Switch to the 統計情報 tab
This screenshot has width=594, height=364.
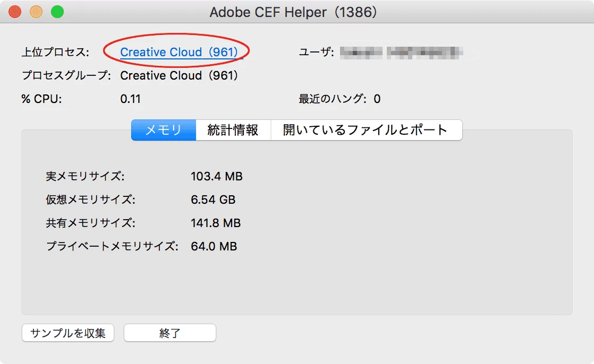click(x=233, y=130)
